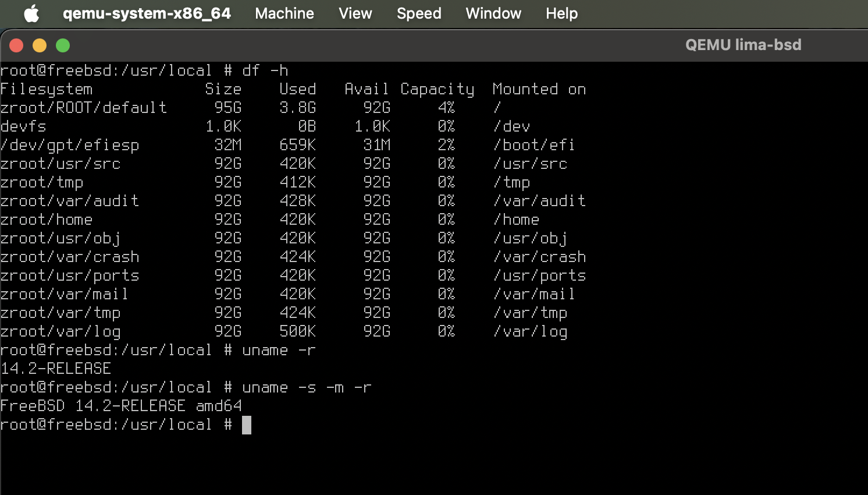Maximize the QEMU window with green button

[x=63, y=45]
